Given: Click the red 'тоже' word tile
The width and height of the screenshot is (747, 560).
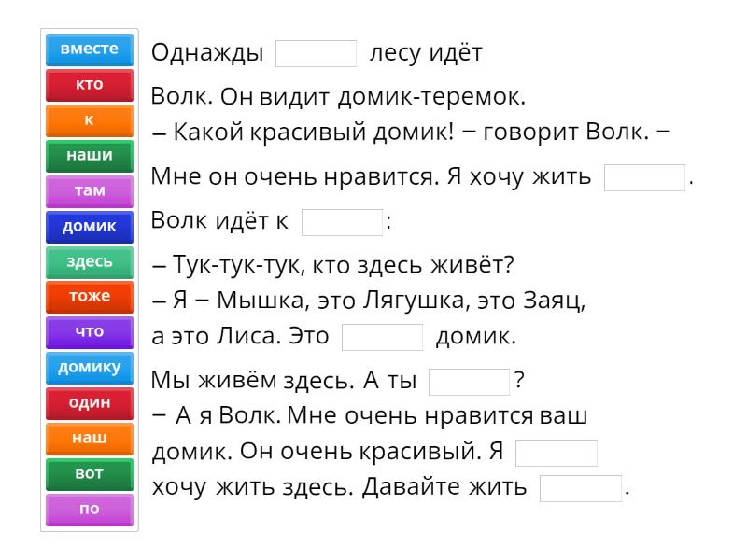Looking at the screenshot, I should 90,297.
